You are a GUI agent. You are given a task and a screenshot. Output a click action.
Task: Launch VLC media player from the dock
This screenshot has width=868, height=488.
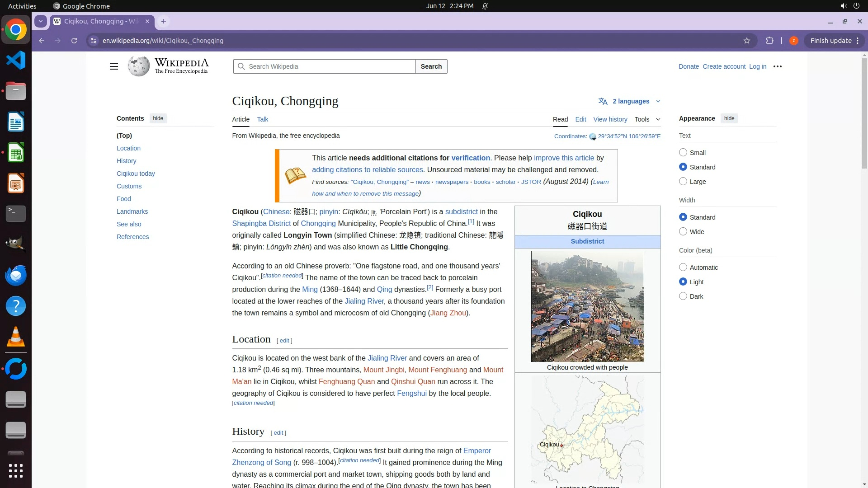click(x=16, y=337)
